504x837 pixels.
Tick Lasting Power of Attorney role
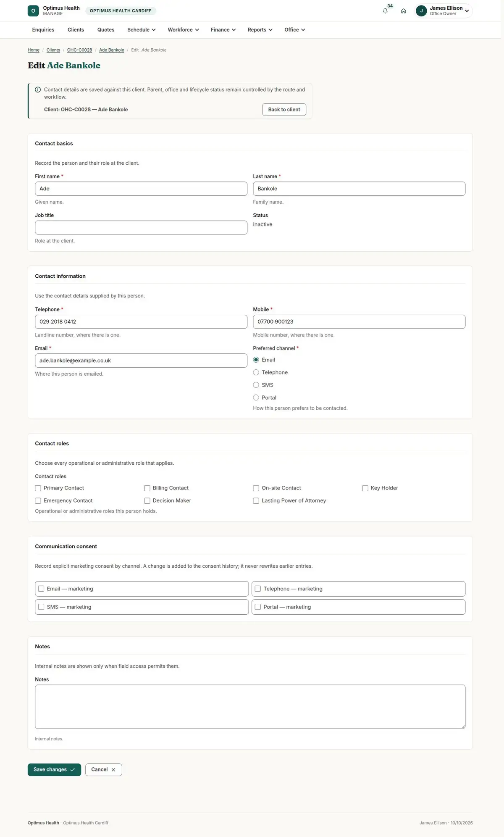[256, 500]
